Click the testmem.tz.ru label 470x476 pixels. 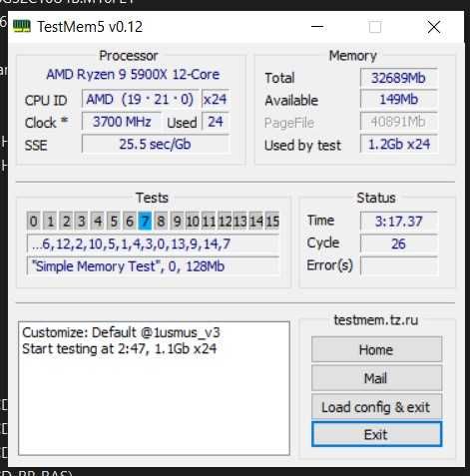(x=376, y=319)
